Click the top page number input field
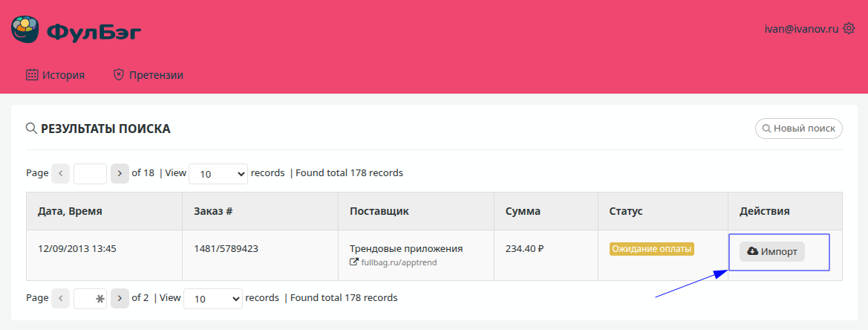The height and width of the screenshot is (330, 868). coord(90,174)
